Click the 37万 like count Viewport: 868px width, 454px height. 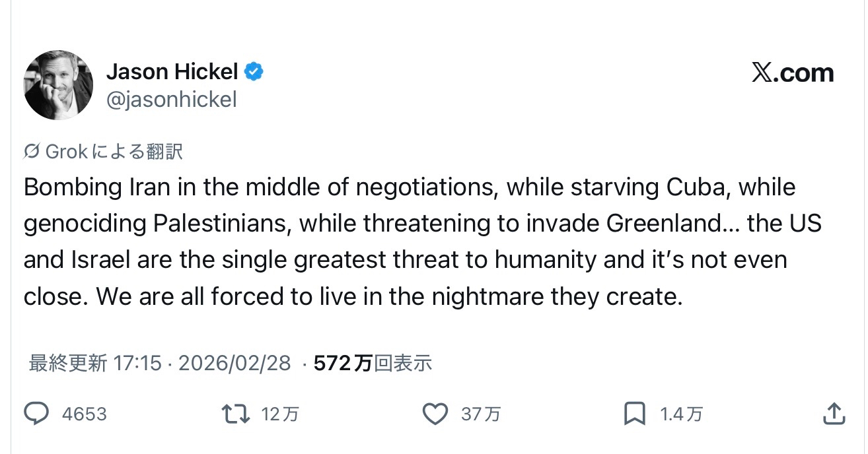coord(480,414)
